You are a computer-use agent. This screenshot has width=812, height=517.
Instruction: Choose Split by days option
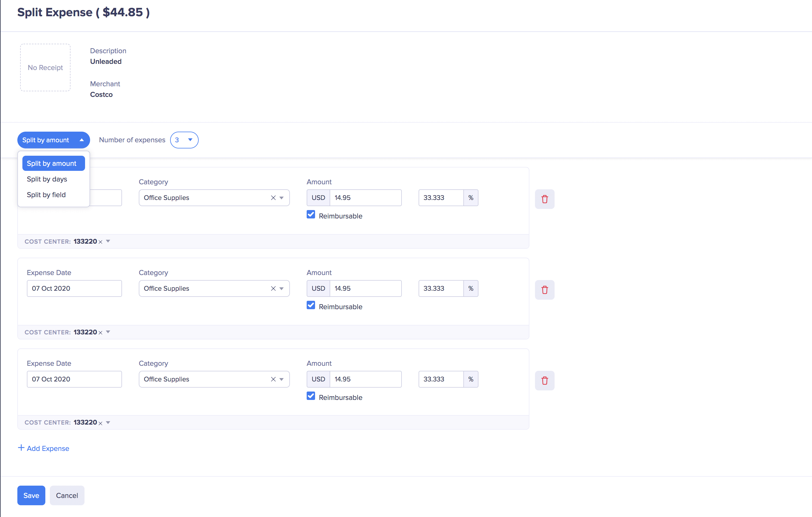(47, 179)
